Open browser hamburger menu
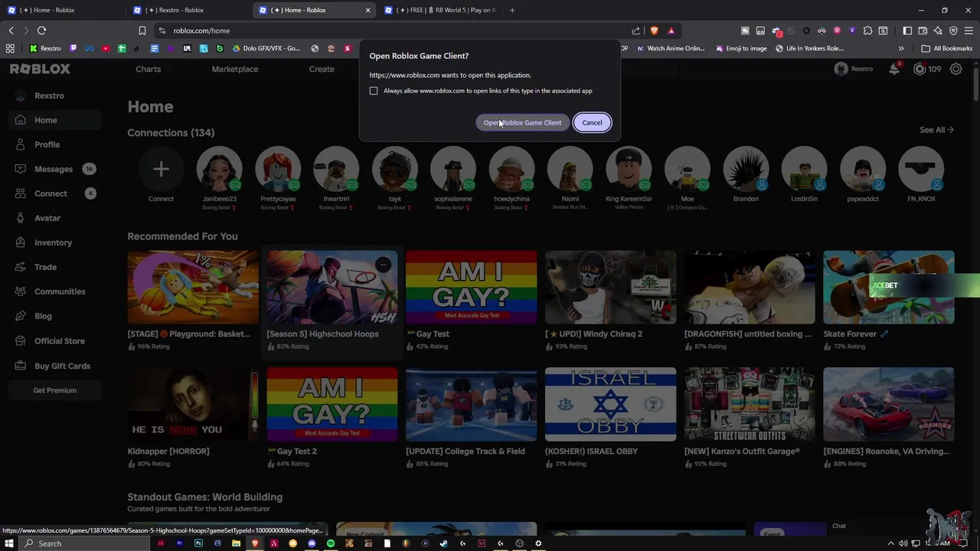The width and height of the screenshot is (980, 551). pyautogui.click(x=969, y=31)
